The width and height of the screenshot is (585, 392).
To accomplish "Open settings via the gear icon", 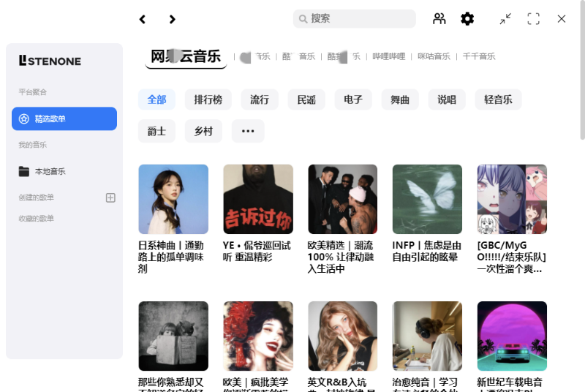I will pyautogui.click(x=467, y=19).
